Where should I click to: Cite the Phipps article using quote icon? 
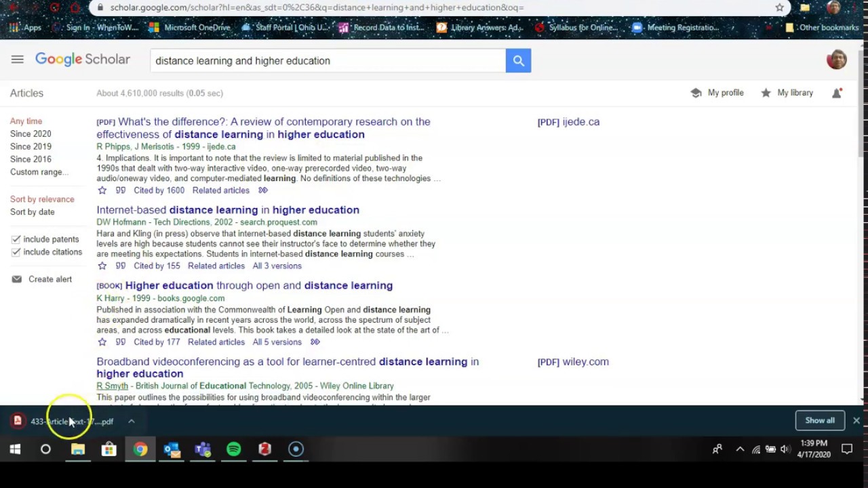click(121, 190)
